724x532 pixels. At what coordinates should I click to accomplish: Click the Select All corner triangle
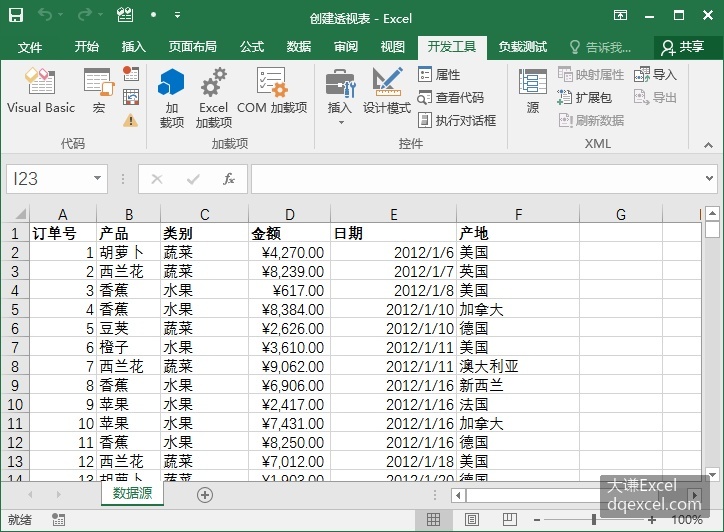20,214
